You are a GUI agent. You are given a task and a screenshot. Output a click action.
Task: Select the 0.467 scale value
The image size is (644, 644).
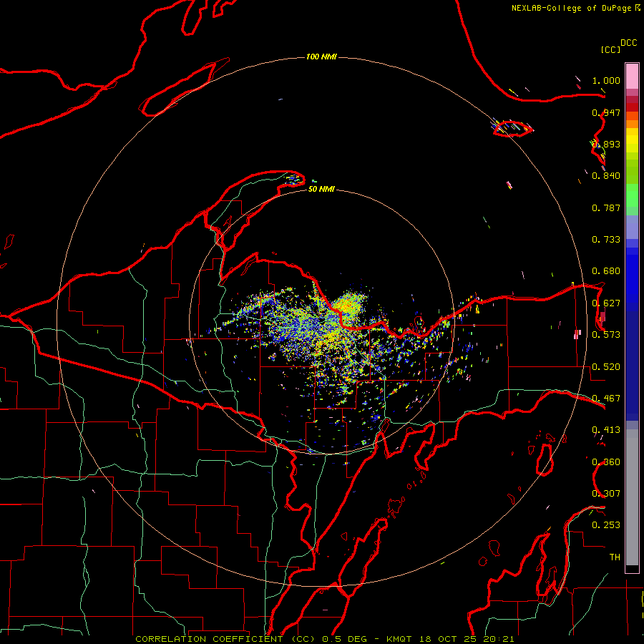click(x=606, y=399)
